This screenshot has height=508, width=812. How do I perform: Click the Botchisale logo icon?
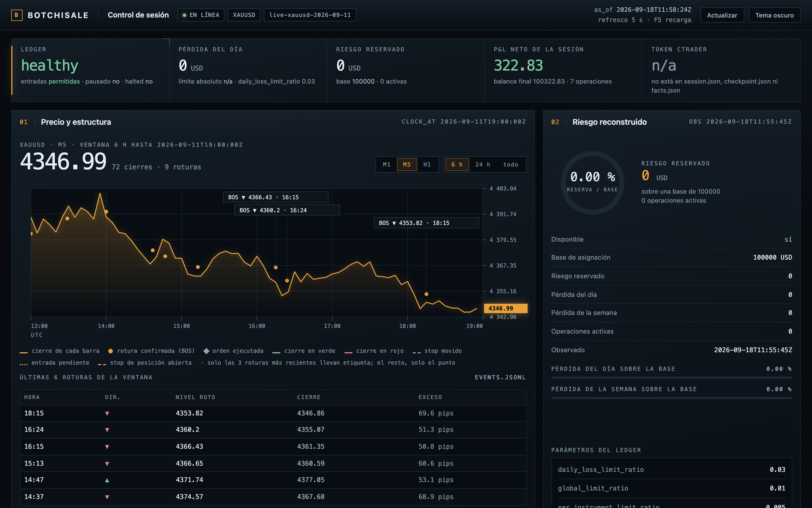17,15
